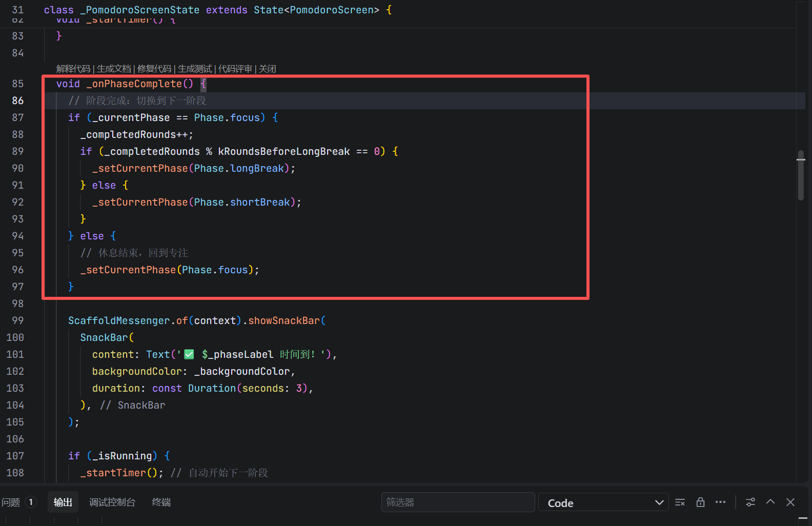Screen dimensions: 812x526
Task: Click Phase.longBreak in line 90
Action: [x=239, y=168]
